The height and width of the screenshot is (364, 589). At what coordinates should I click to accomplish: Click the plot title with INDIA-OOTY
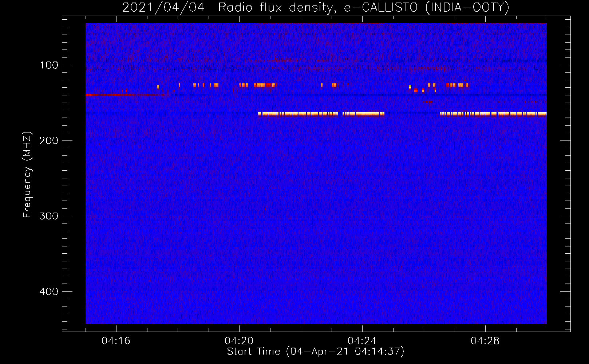coord(316,8)
